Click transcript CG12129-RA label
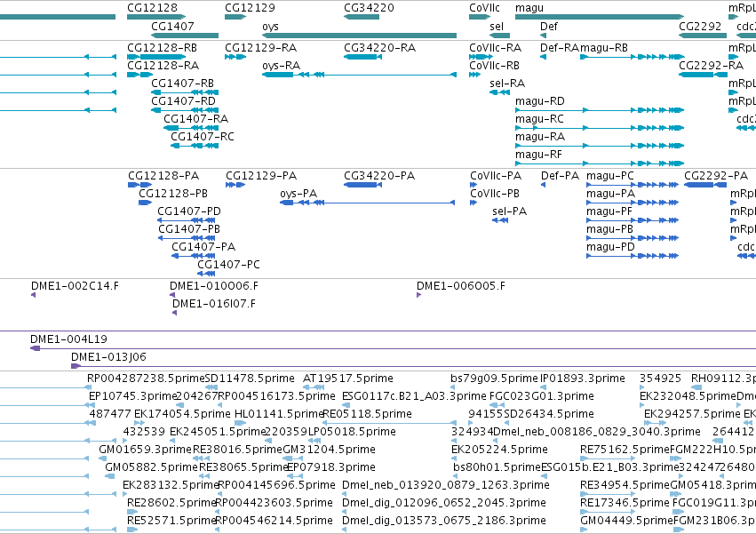Image resolution: width=756 pixels, height=534 pixels. pos(261,48)
